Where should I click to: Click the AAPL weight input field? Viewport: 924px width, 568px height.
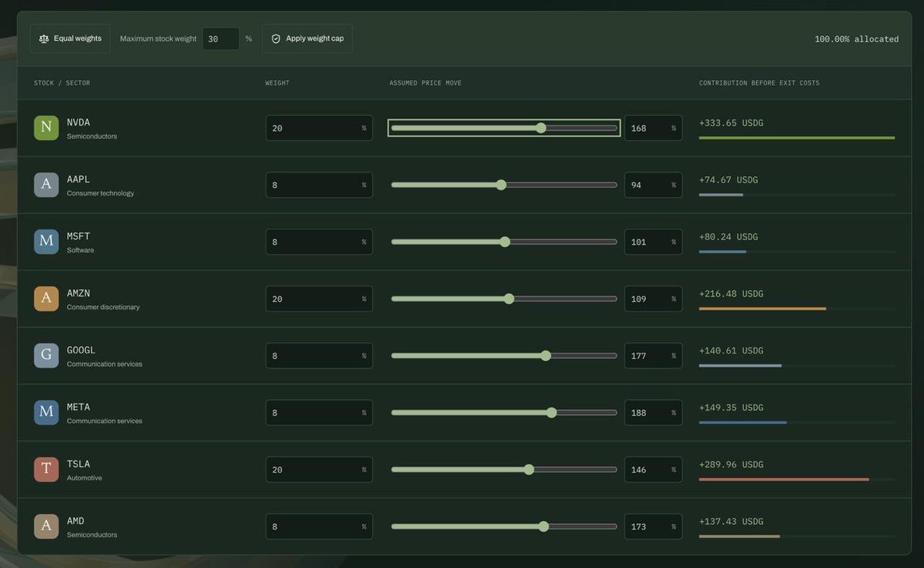(x=319, y=185)
